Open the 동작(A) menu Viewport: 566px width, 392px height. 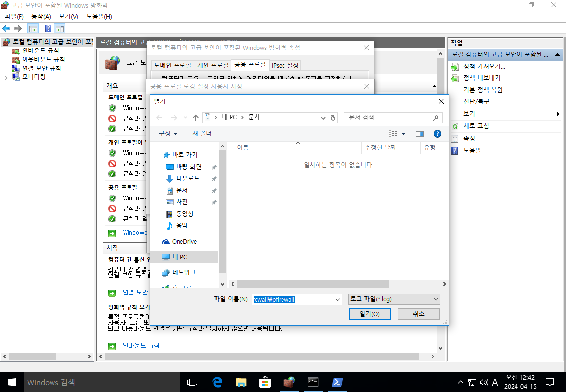click(x=41, y=17)
